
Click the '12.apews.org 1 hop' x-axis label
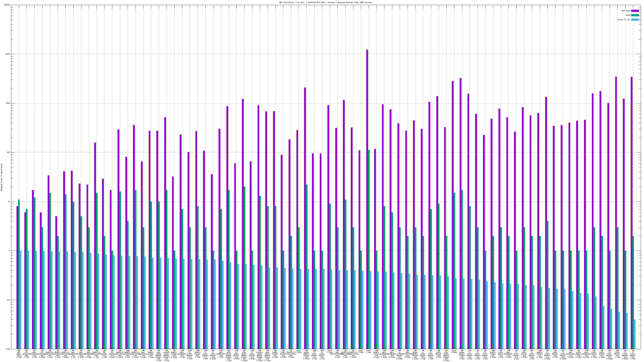(104, 354)
